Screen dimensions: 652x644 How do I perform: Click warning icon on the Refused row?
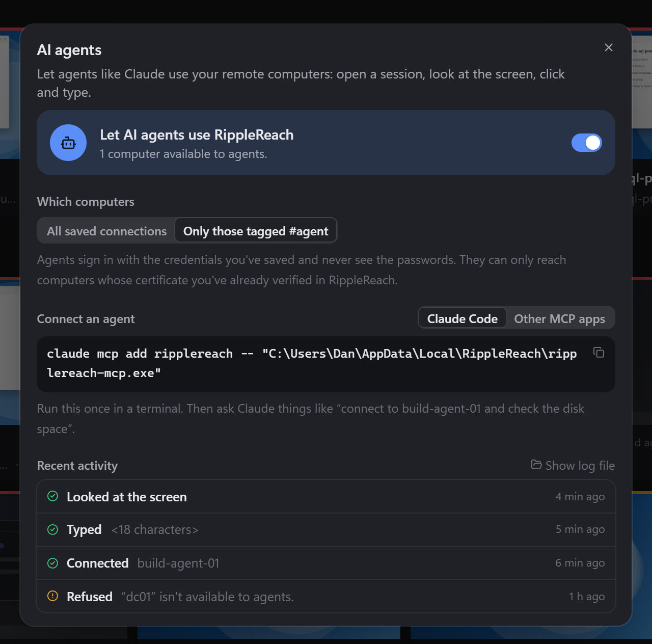(x=52, y=596)
